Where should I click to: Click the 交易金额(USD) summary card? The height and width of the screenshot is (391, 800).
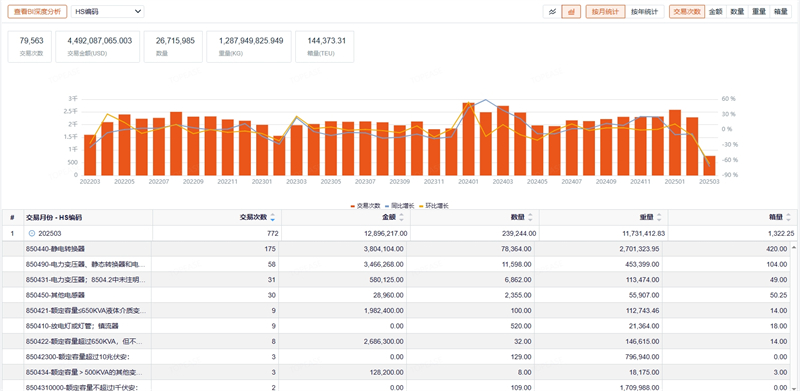coord(97,46)
